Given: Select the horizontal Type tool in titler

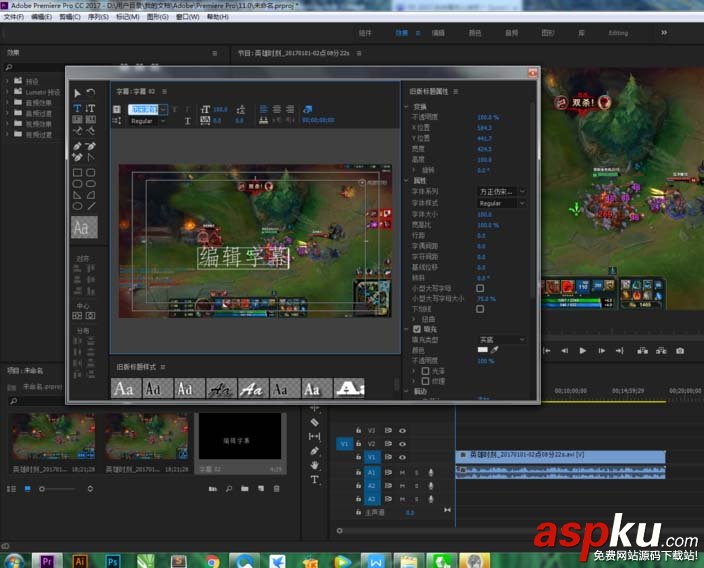Looking at the screenshot, I should pos(77,108).
